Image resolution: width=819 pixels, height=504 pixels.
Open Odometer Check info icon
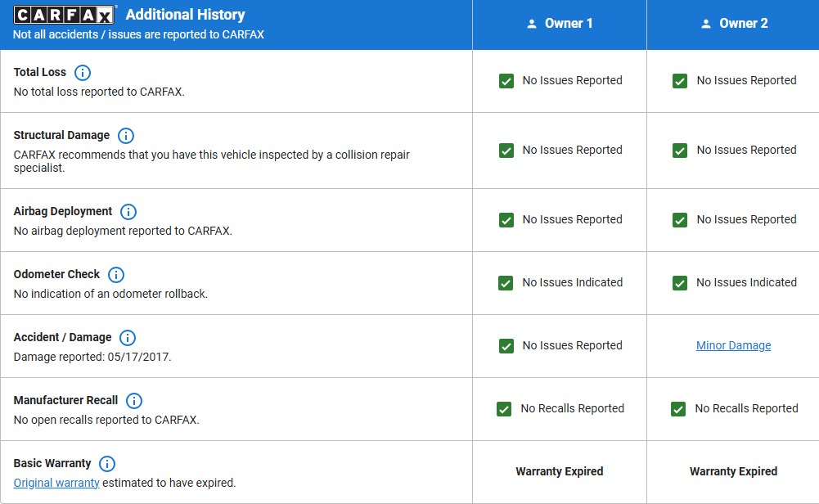116,275
